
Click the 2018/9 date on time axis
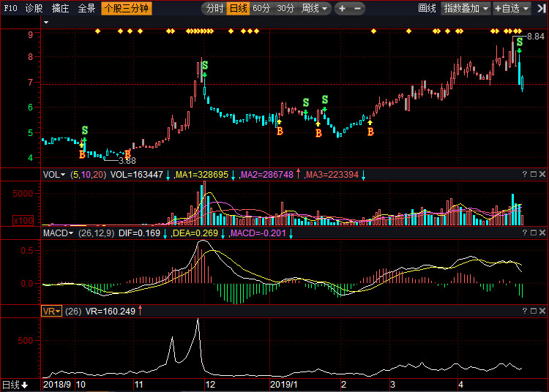[x=56, y=385]
